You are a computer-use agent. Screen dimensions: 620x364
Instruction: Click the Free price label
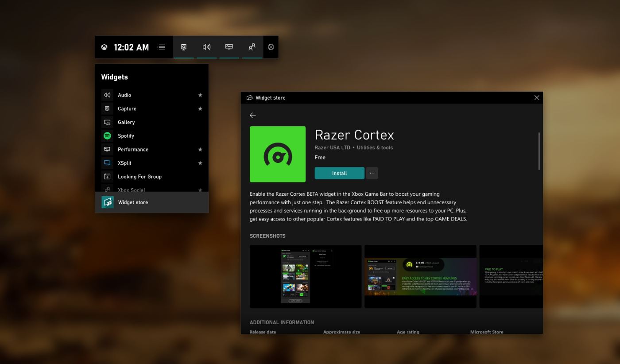320,157
